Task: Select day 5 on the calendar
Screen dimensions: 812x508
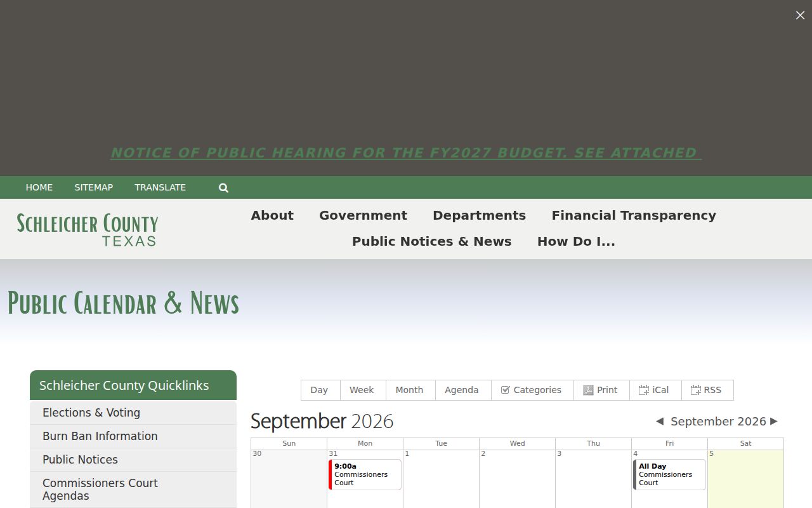Action: click(712, 454)
